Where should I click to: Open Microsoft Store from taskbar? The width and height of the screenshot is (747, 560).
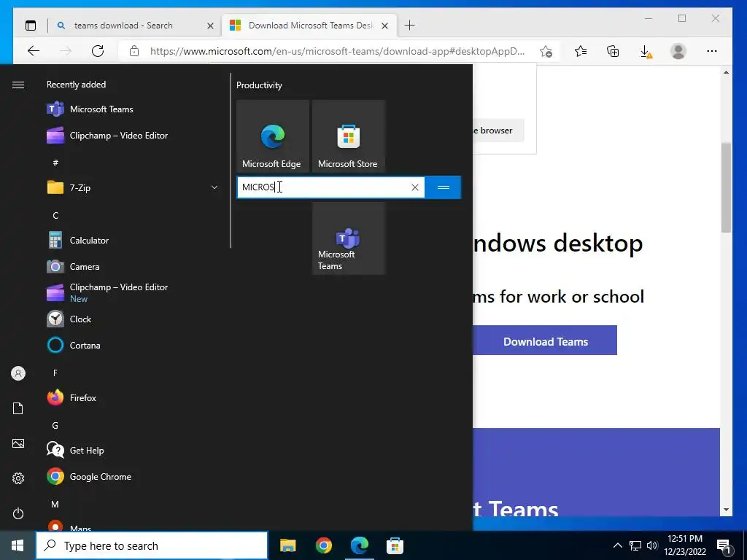pyautogui.click(x=395, y=545)
